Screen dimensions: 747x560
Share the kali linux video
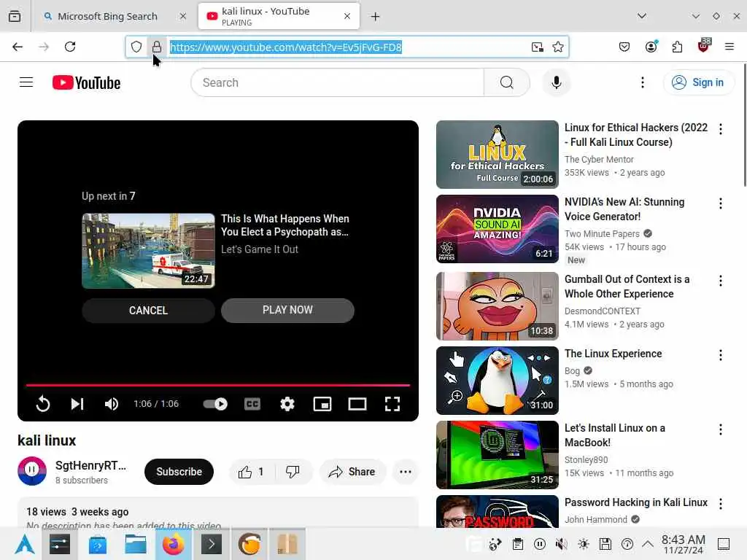(x=352, y=472)
